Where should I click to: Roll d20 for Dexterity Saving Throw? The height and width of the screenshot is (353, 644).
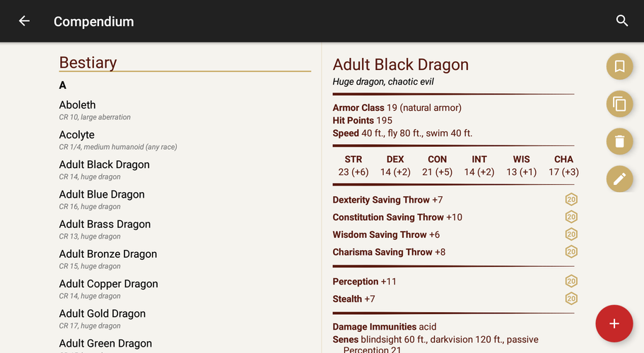571,200
